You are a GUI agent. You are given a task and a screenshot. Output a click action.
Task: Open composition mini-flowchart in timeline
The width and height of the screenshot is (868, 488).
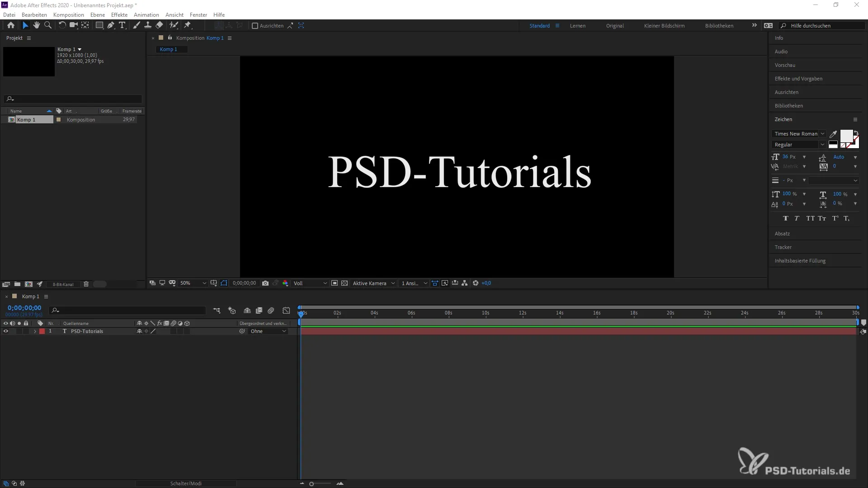click(x=217, y=310)
